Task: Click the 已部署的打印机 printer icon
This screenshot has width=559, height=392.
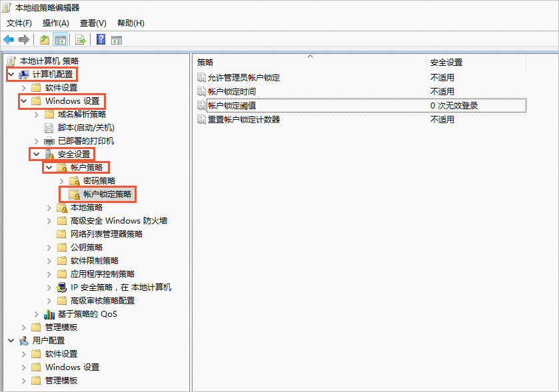Action: coord(49,141)
